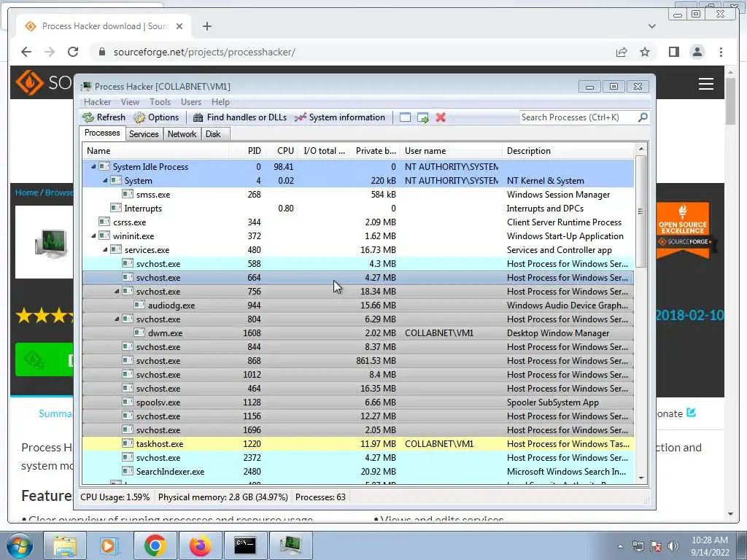Sort by the Description column header
The height and width of the screenshot is (560, 747).
568,151
